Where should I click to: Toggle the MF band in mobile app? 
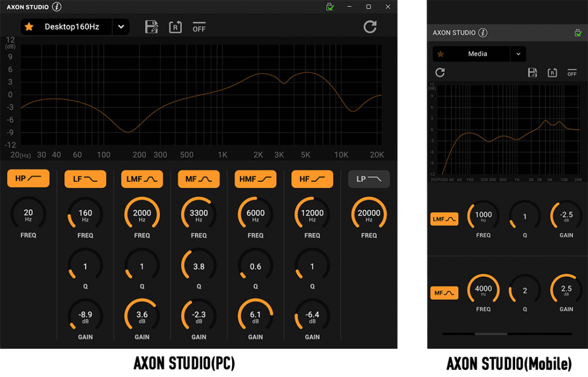coord(444,293)
